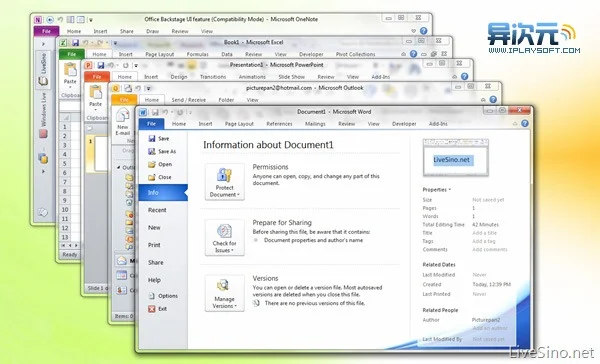Viewport: 600px width, 364px height.
Task: Open New section in Word backstage
Action: coord(154,228)
